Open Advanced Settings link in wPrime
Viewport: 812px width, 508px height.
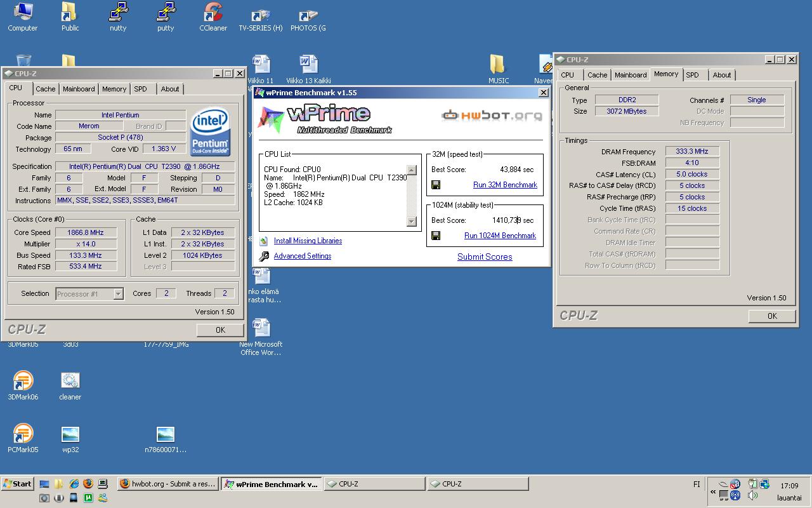point(303,256)
